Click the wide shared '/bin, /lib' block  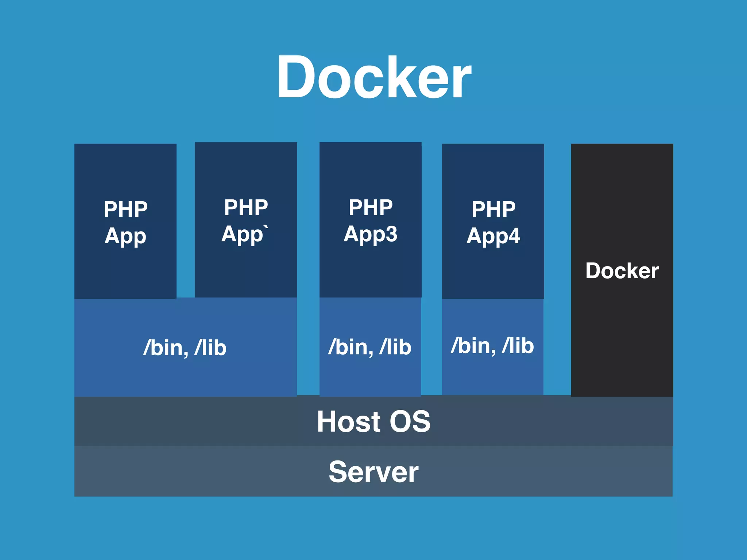pos(186,347)
